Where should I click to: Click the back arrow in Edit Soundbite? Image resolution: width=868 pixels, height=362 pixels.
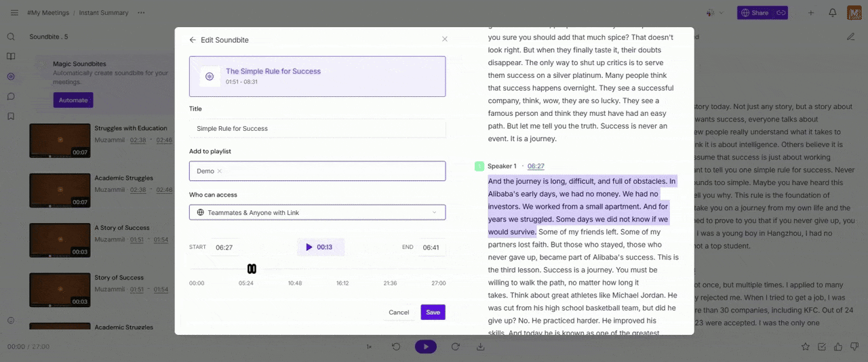193,40
